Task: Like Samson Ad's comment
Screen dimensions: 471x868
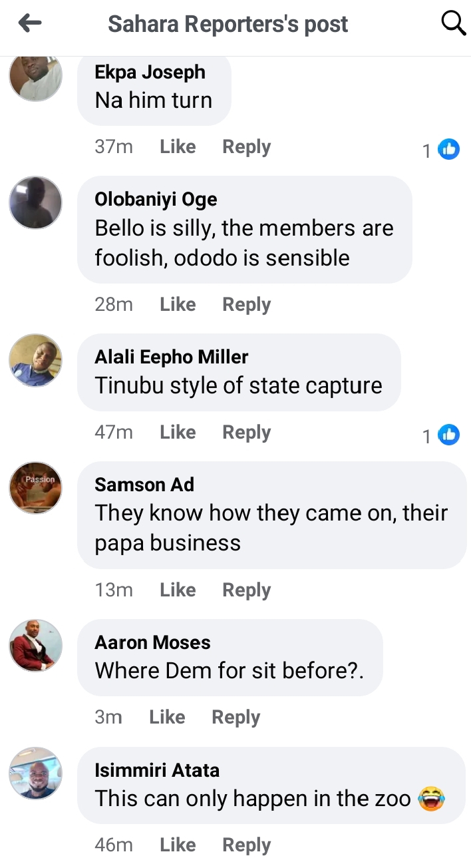Action: pos(178,590)
